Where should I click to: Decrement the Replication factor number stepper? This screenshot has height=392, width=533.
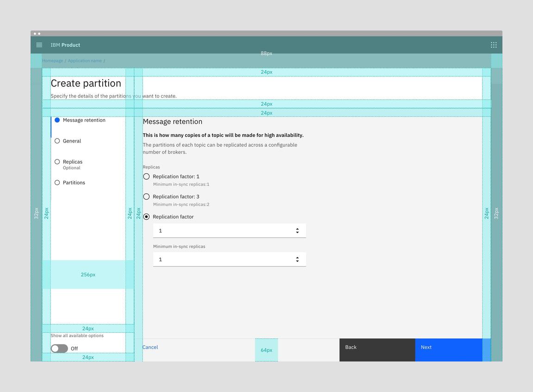[x=297, y=233]
